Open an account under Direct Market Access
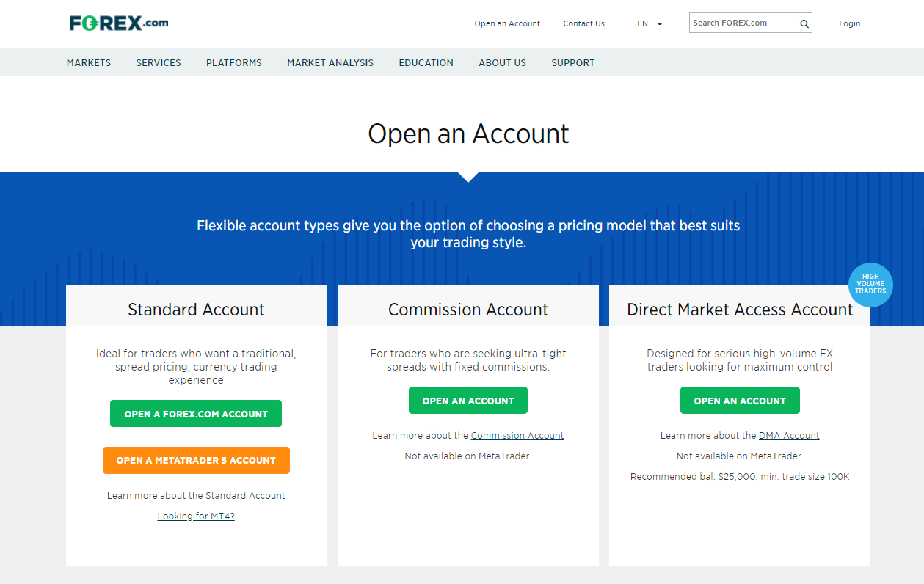This screenshot has width=924, height=584. tap(740, 401)
